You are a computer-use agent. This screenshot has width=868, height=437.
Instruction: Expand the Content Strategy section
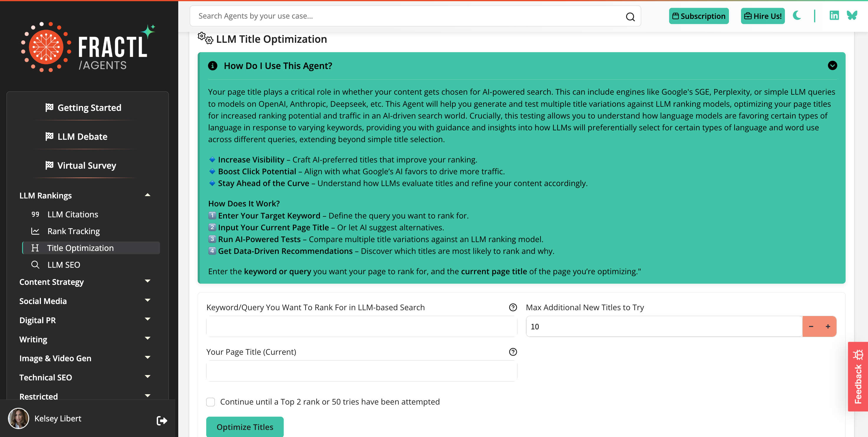147,282
